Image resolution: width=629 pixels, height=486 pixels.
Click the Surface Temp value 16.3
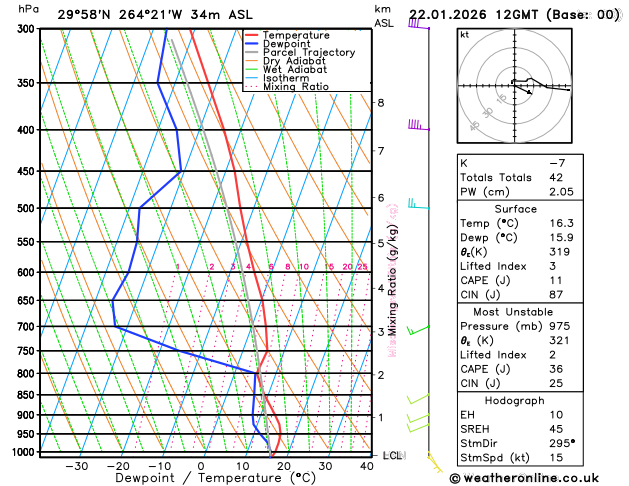(x=561, y=223)
